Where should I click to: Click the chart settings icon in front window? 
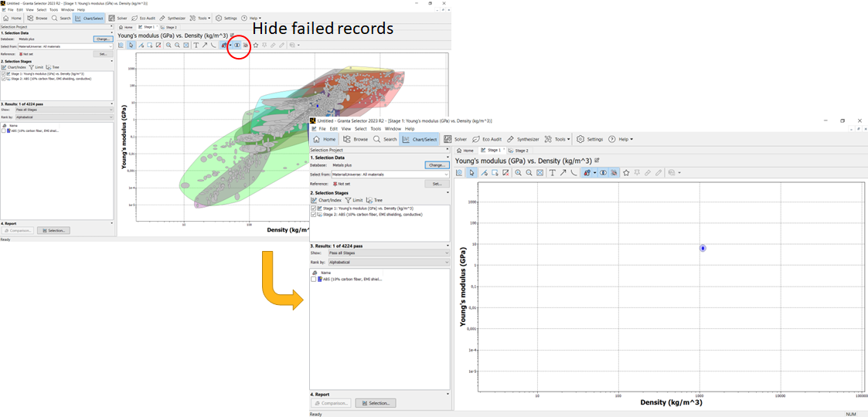coord(459,172)
